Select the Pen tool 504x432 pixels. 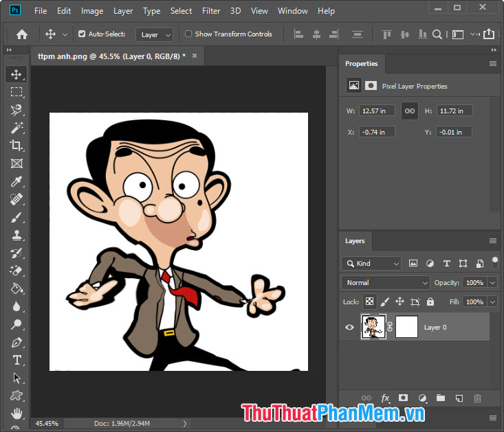16,343
